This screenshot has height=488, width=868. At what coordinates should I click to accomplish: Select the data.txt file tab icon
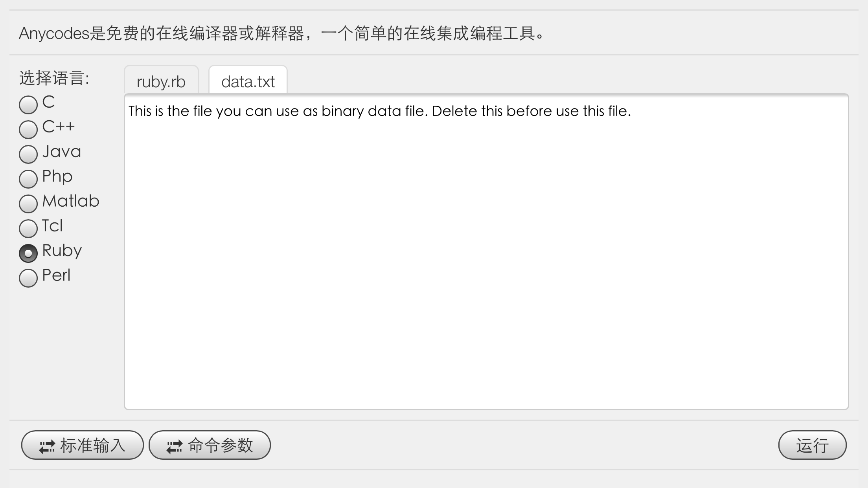tap(248, 81)
